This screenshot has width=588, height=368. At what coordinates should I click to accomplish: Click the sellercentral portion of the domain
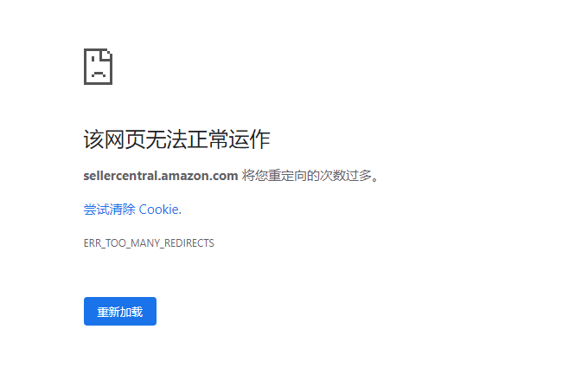point(120,176)
